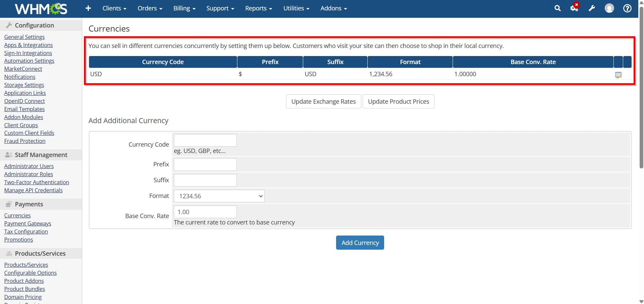Open the gears system health icon
Viewport: 644px width, 304px height.
(574, 8)
